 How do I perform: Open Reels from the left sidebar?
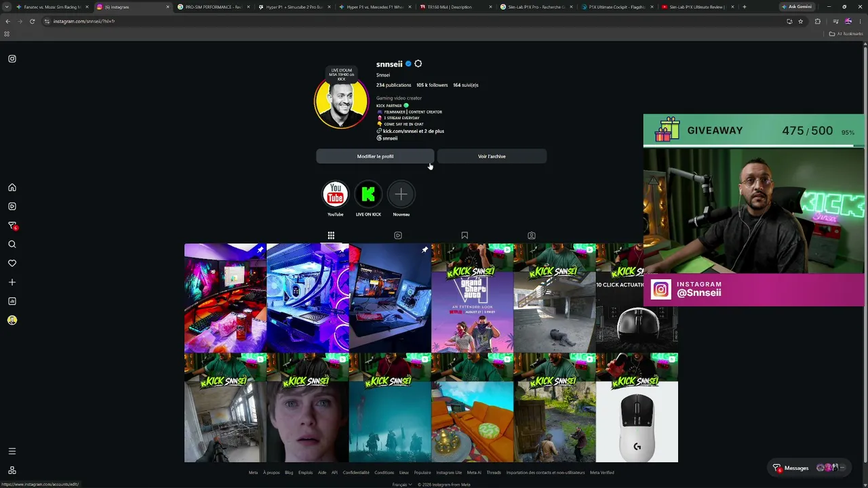[12, 207]
